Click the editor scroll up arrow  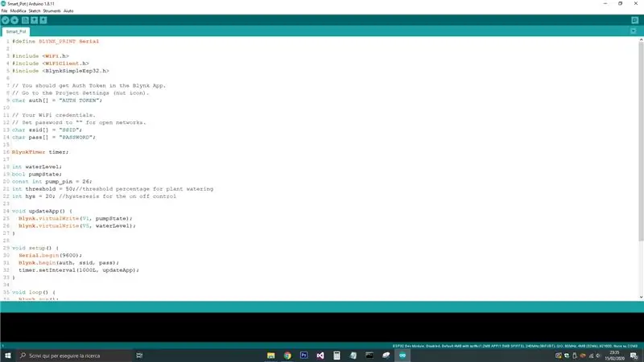tap(641, 39)
